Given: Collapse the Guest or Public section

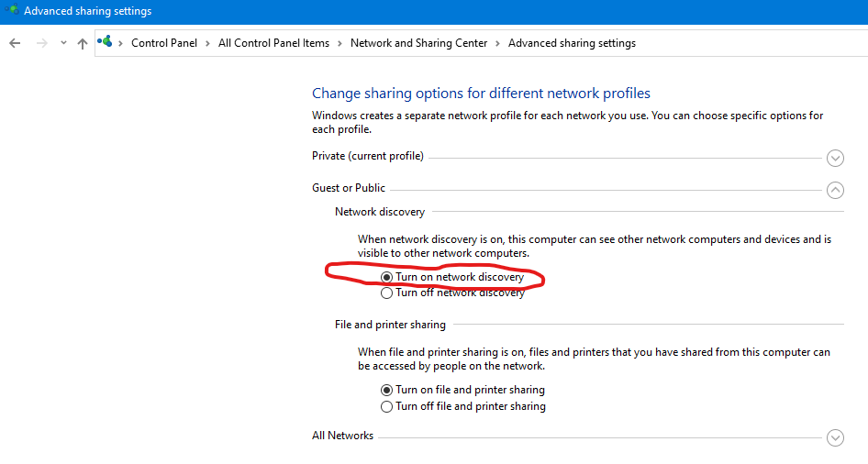Looking at the screenshot, I should pos(835,190).
